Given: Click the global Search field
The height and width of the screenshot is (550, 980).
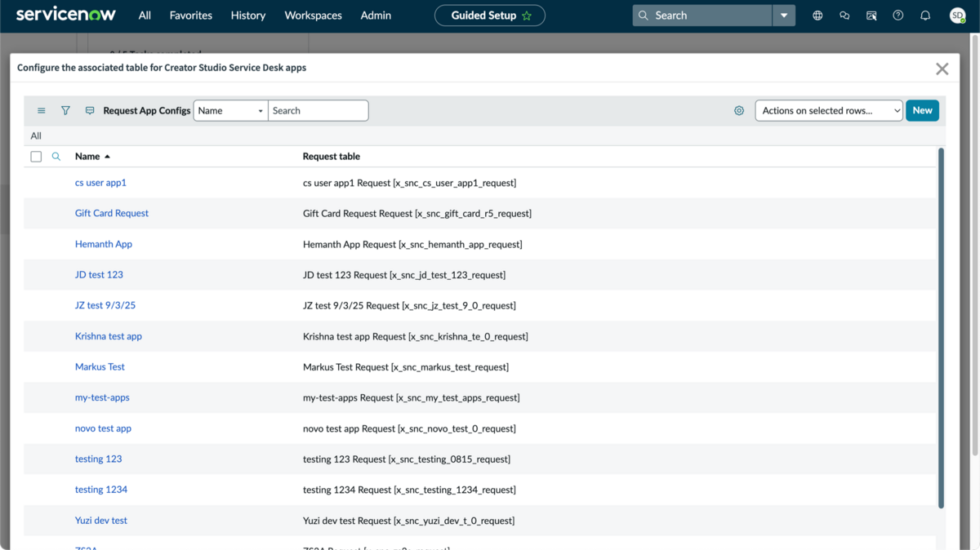Looking at the screenshot, I should tap(702, 16).
